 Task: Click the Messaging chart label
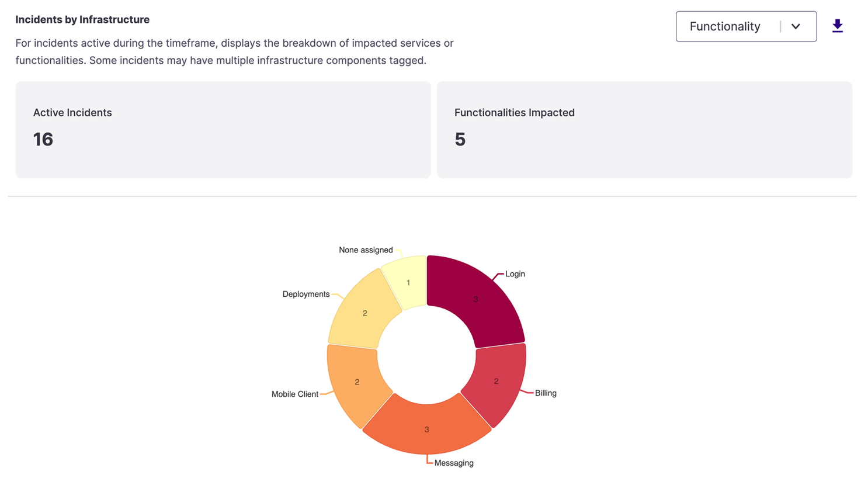coord(454,463)
